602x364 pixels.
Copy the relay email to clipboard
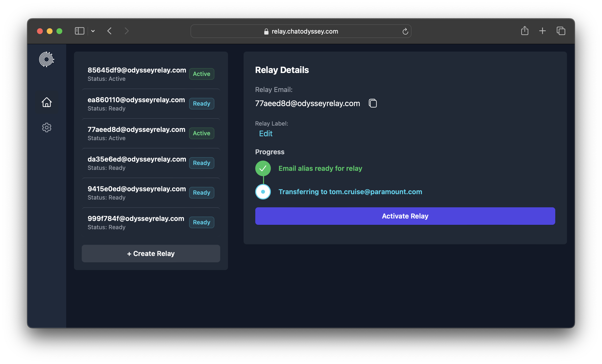[x=373, y=103]
